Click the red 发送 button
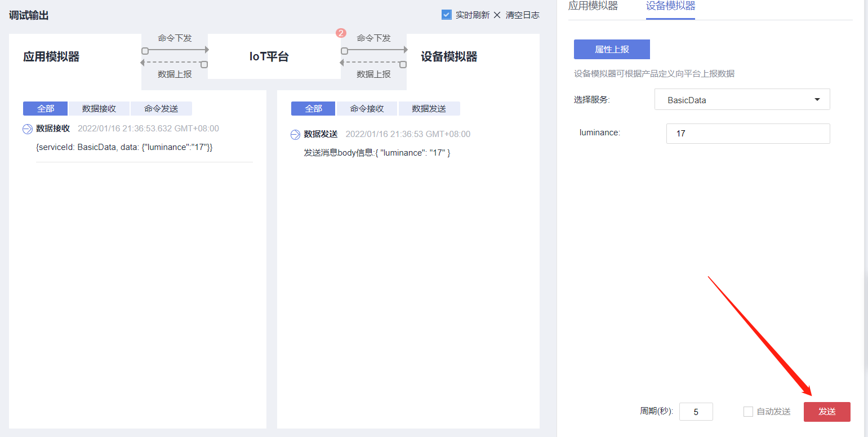Viewport: 868px width, 437px height. 827,412
